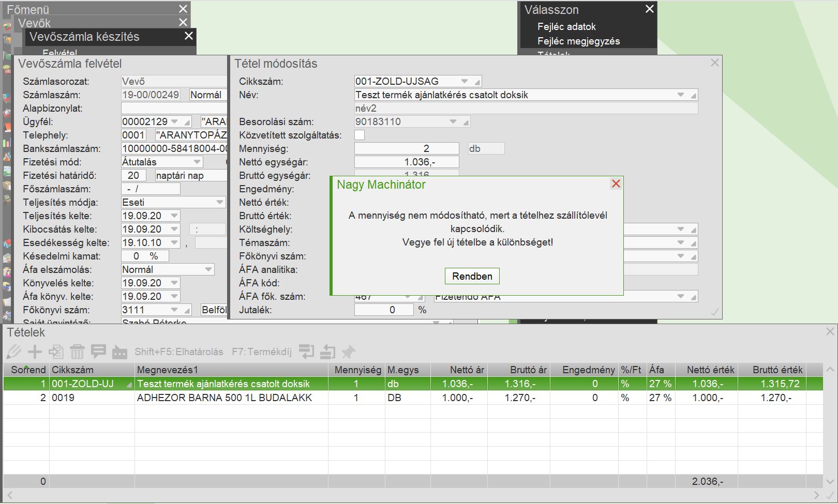This screenshot has width=838, height=504.
Task: Add a new item with the plus icon
Action: (35, 352)
